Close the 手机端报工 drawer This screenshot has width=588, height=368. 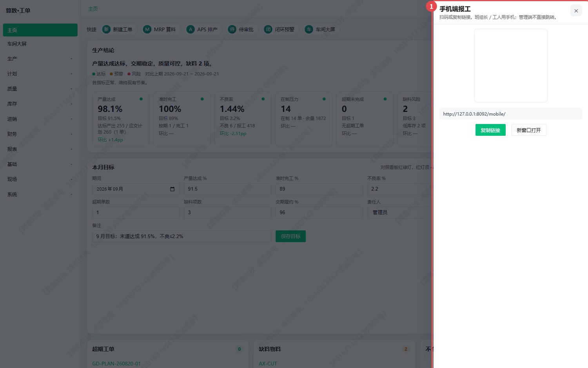576,11
